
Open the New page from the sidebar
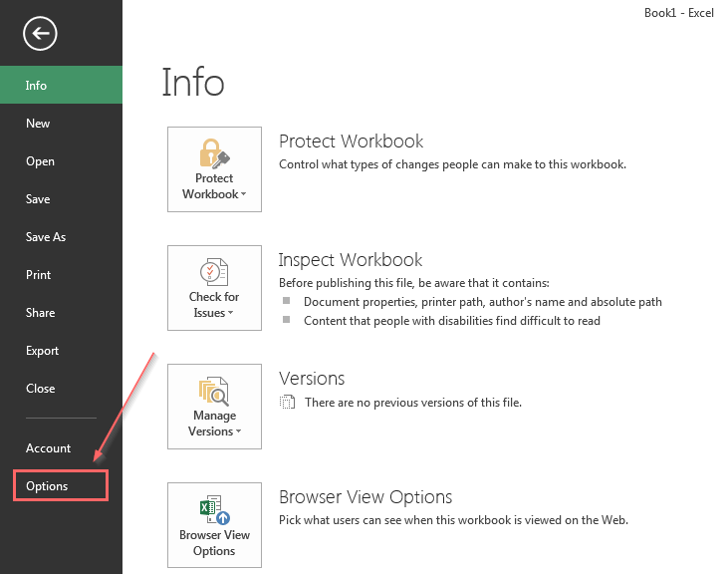38,124
